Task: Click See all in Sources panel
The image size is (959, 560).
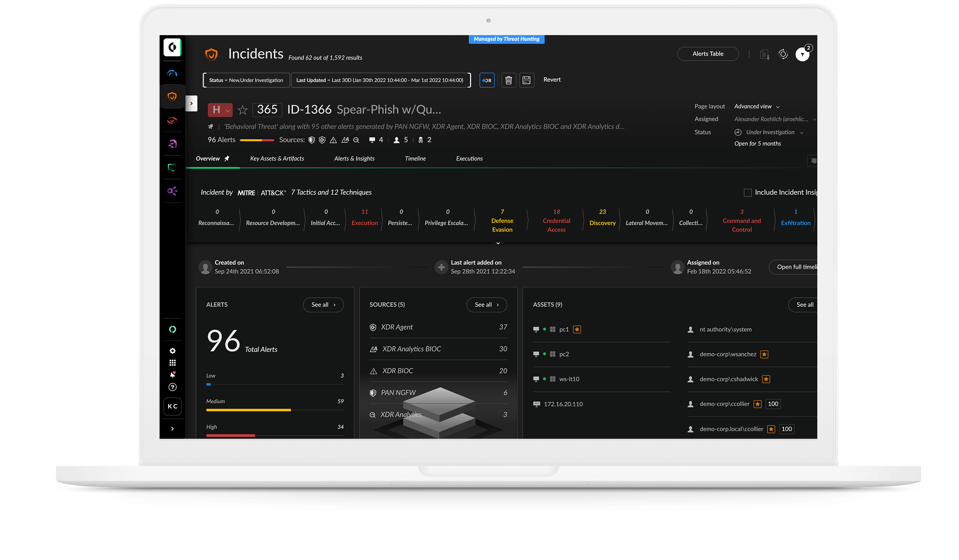Action: 486,305
